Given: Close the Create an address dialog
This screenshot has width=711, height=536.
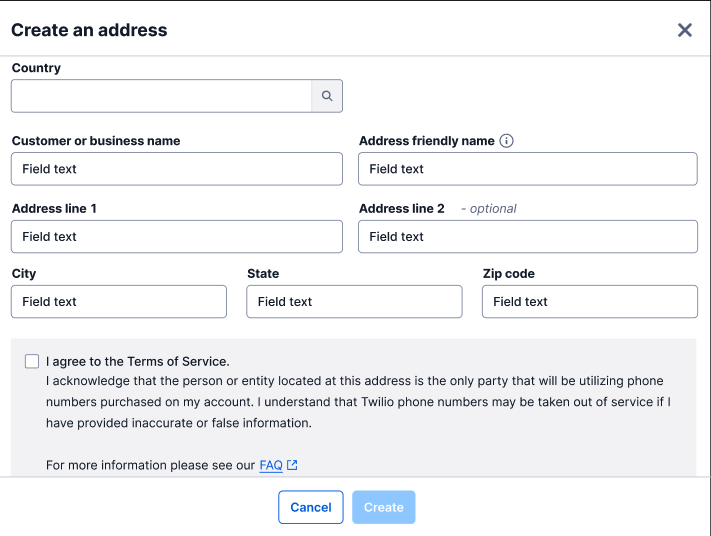Looking at the screenshot, I should (x=685, y=30).
